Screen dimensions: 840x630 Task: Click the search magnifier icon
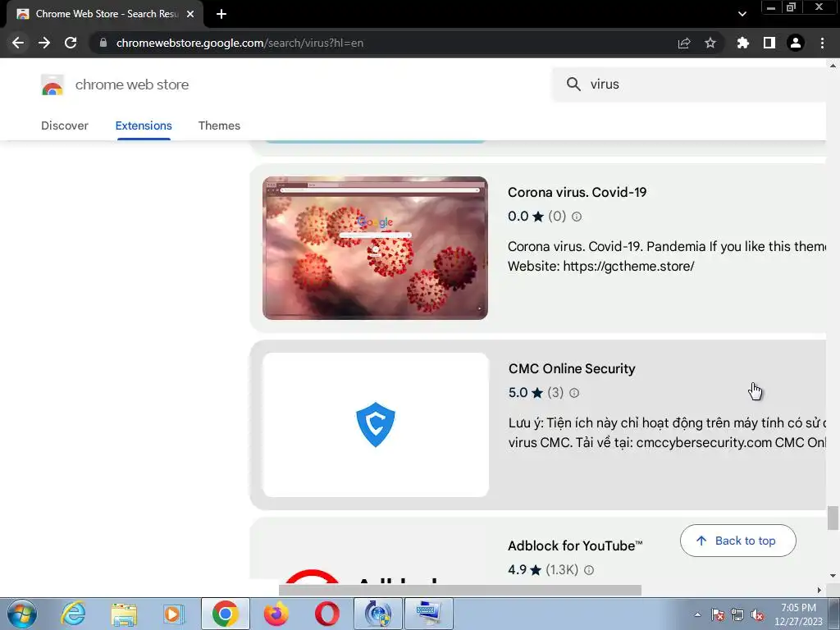click(x=573, y=84)
